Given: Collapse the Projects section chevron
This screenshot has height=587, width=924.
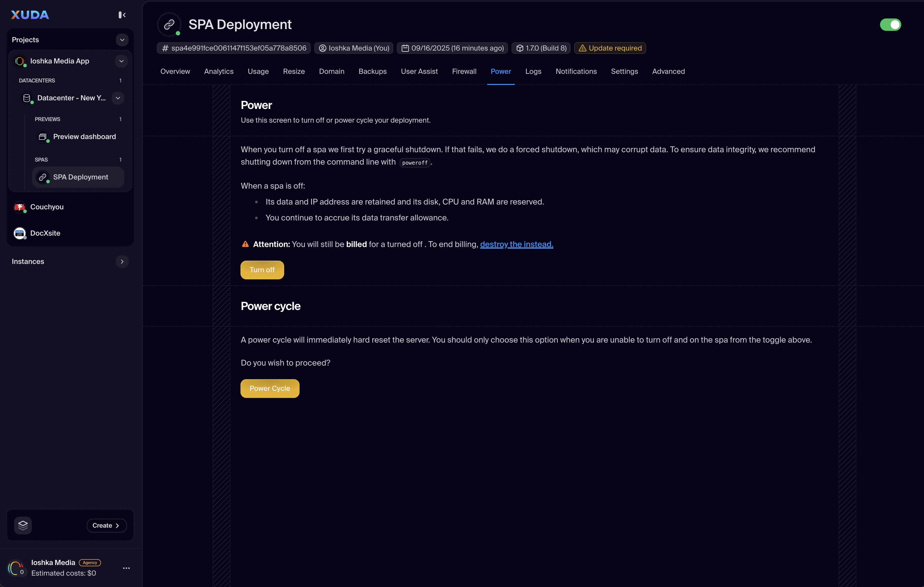Looking at the screenshot, I should click(x=122, y=40).
